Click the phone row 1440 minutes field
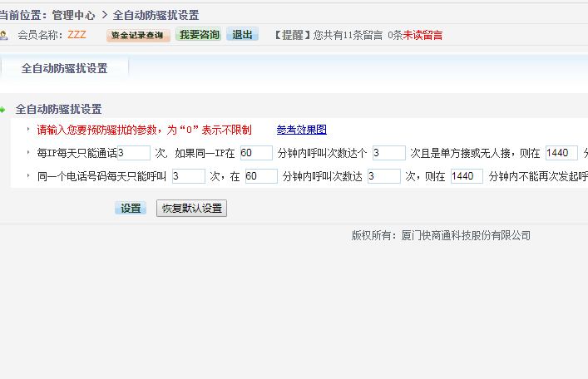Screen dimensions: 588x379 466,176
